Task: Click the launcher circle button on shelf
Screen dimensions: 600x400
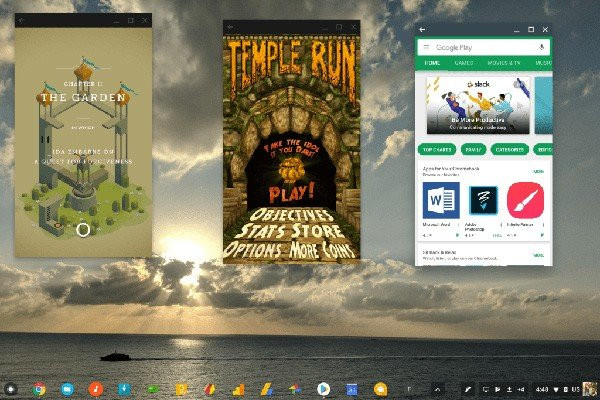Action: [12, 388]
